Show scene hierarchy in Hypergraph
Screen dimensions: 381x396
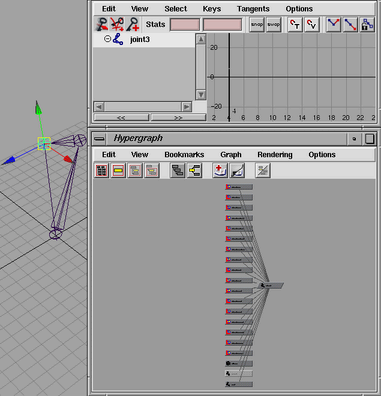click(177, 171)
